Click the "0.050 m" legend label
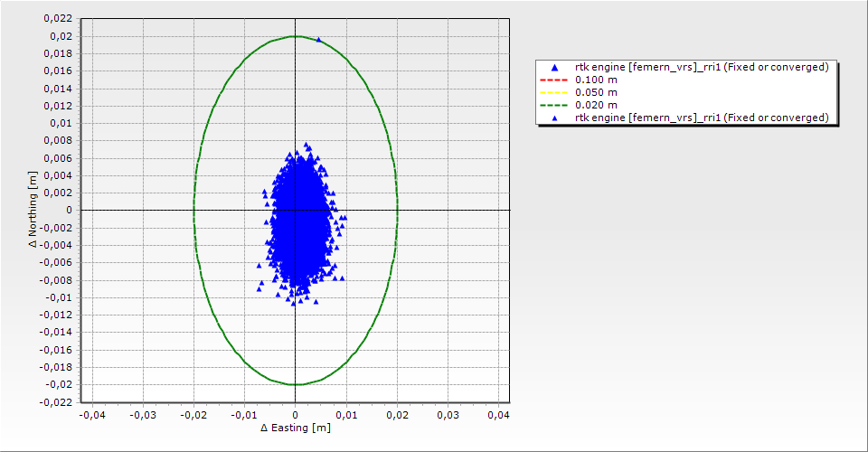 pos(596,92)
